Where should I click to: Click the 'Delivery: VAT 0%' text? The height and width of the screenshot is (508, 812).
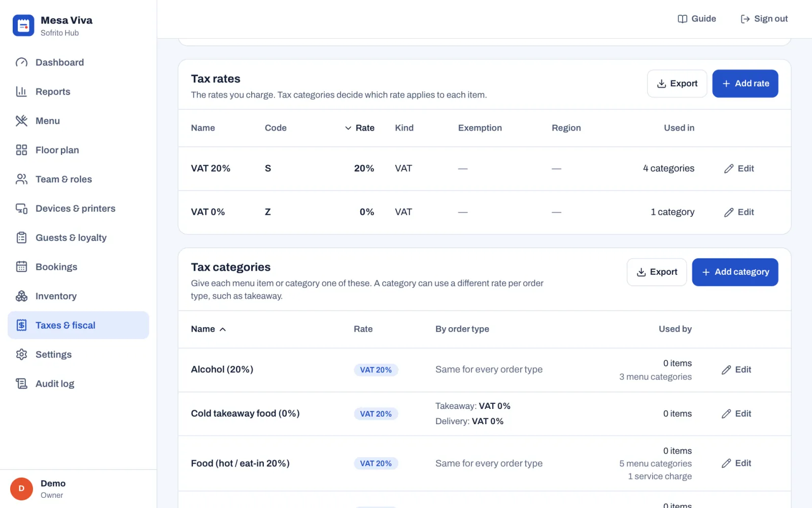coord(469,421)
